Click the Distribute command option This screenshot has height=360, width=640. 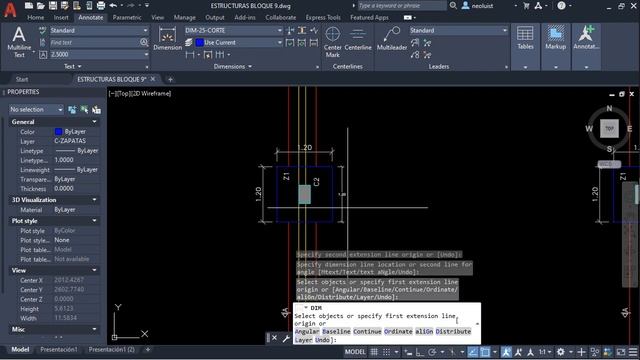(x=453, y=331)
